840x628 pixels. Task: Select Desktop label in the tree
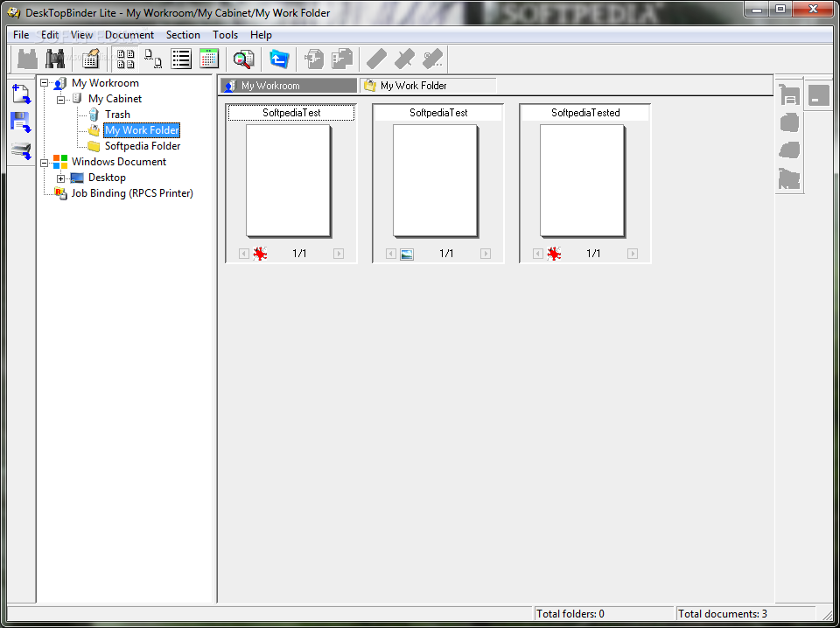(107, 178)
